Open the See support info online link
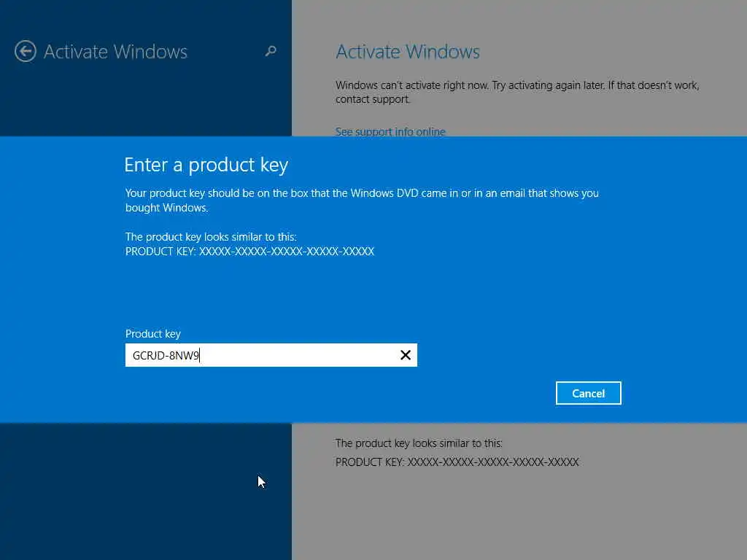 click(390, 131)
